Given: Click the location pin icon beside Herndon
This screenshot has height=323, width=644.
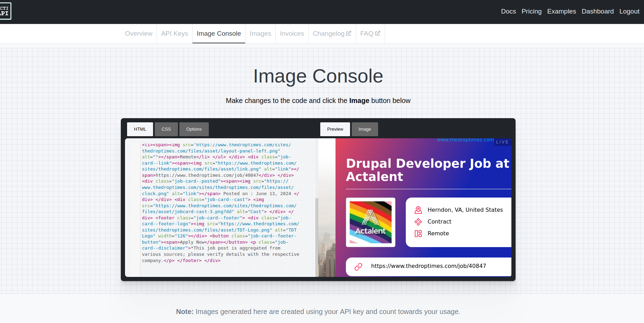Looking at the screenshot, I should (x=418, y=210).
